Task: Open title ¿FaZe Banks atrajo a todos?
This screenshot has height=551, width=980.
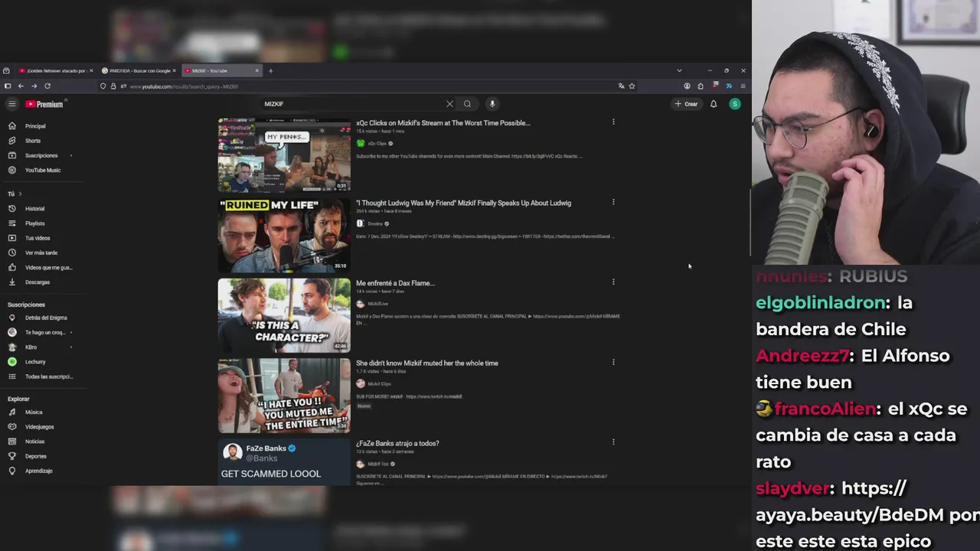Action: coord(397,444)
